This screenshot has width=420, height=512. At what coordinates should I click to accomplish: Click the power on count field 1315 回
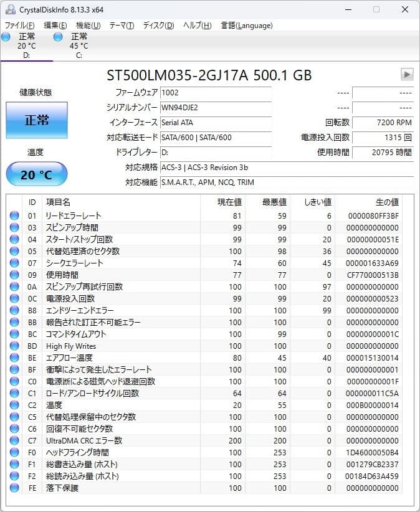click(x=383, y=138)
